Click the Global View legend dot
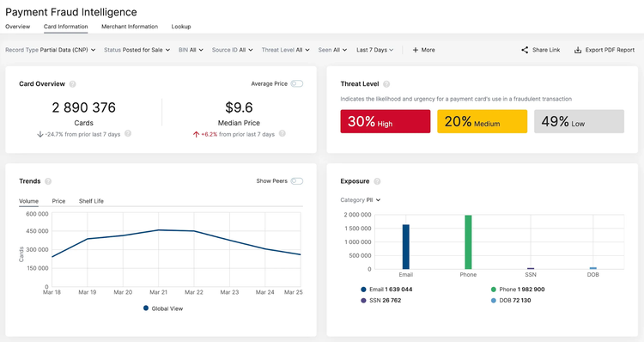Image resolution: width=644 pixels, height=342 pixels. click(146, 308)
